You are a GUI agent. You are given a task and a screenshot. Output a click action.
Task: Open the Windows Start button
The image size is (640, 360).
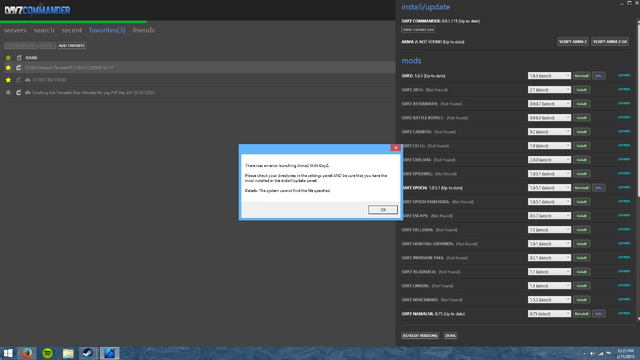pos(8,353)
